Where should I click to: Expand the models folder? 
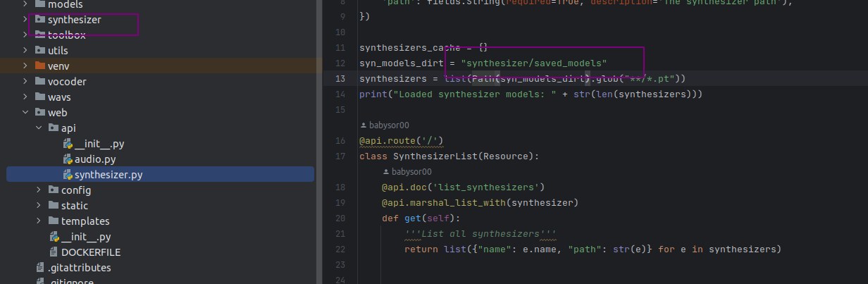(25, 4)
